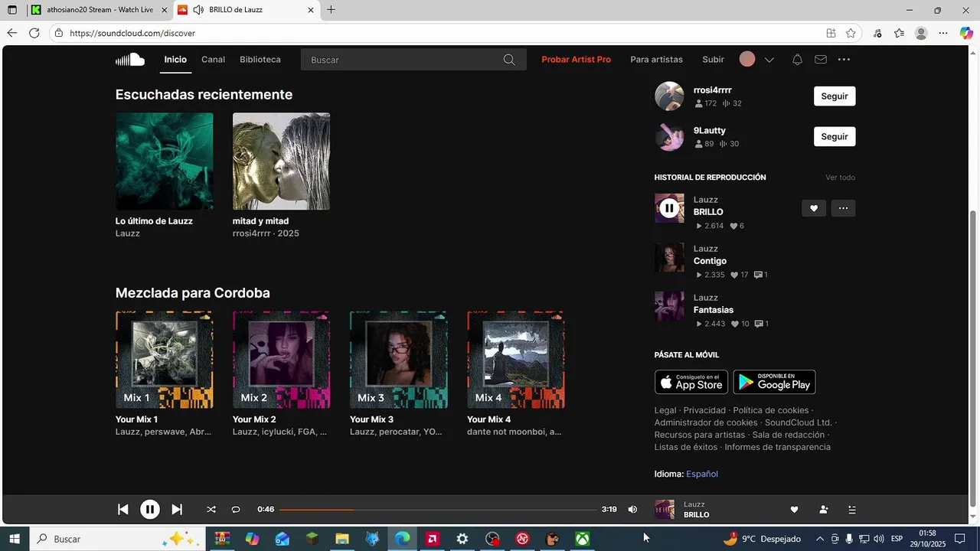Screen dimensions: 980x551
Task: Change language via Español link
Action: pyautogui.click(x=702, y=474)
